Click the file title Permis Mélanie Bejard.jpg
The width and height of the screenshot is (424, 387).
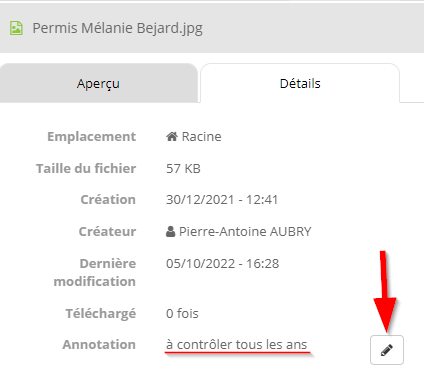117,28
